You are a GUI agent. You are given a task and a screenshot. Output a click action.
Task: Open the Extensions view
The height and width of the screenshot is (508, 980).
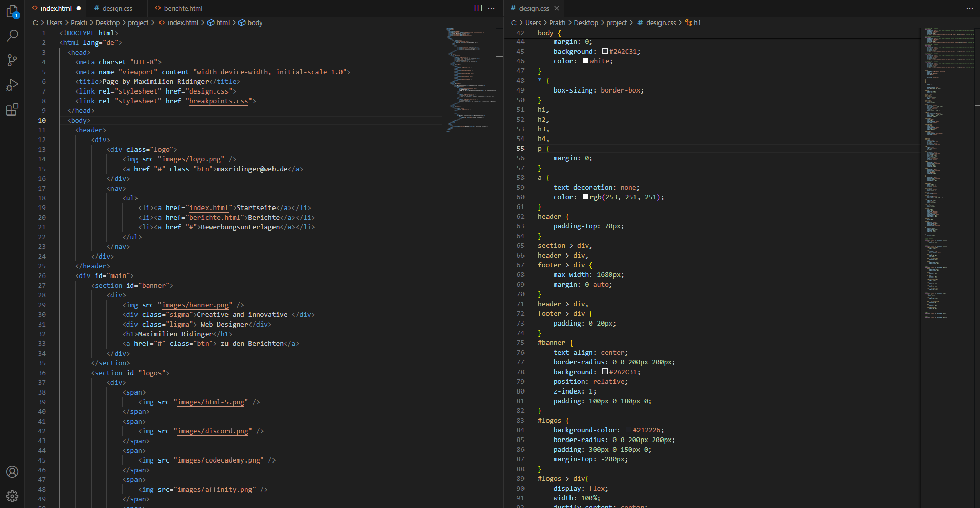point(12,109)
